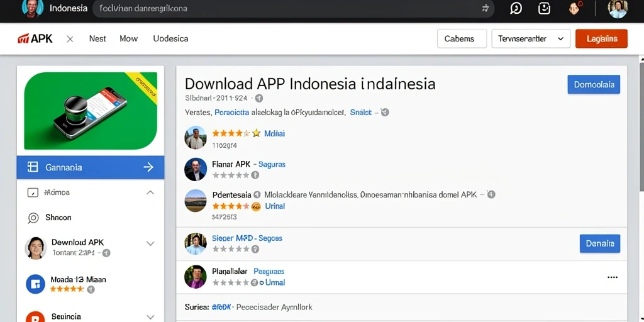
Task: Open the Poraciotta link in description
Action: [x=231, y=113]
